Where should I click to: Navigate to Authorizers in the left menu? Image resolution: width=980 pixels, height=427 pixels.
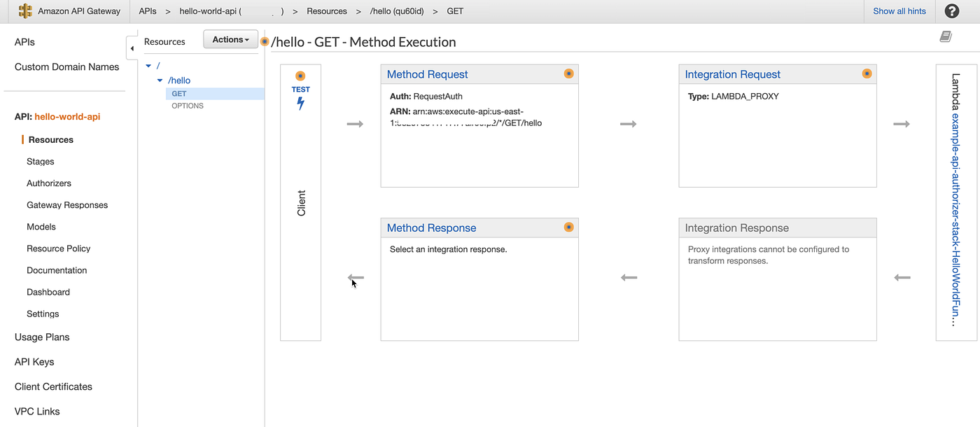coord(48,183)
